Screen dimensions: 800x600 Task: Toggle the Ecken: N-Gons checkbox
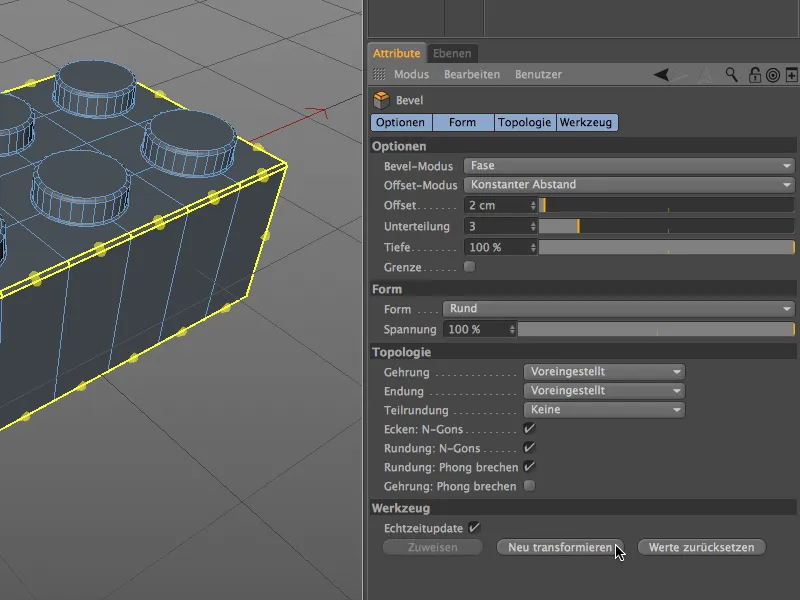click(530, 429)
